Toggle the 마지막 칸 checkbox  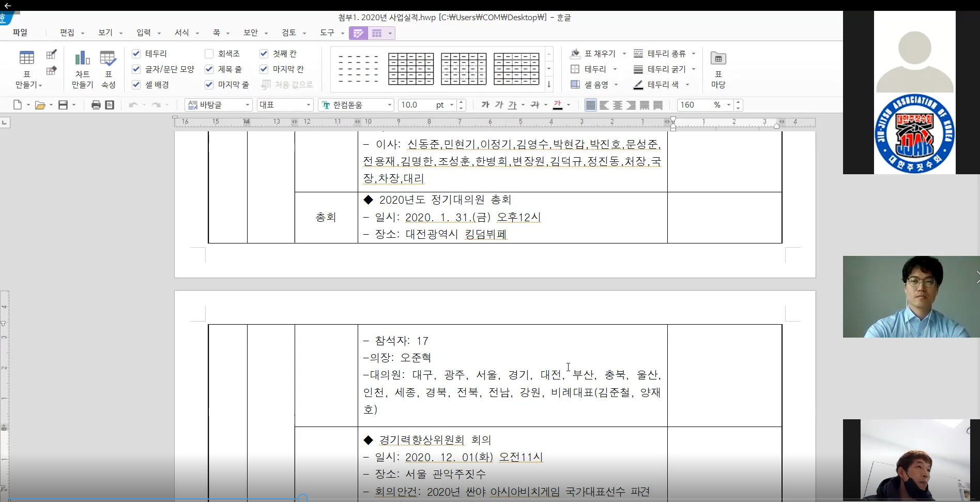click(x=264, y=69)
